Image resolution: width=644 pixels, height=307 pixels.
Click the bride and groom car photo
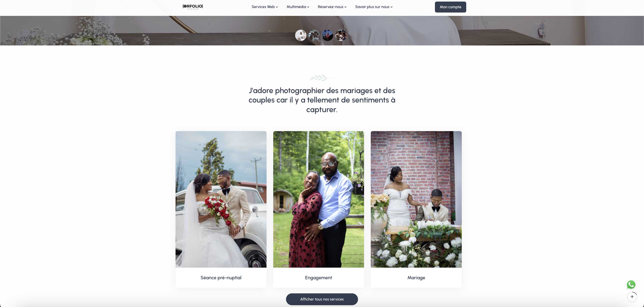(x=221, y=199)
